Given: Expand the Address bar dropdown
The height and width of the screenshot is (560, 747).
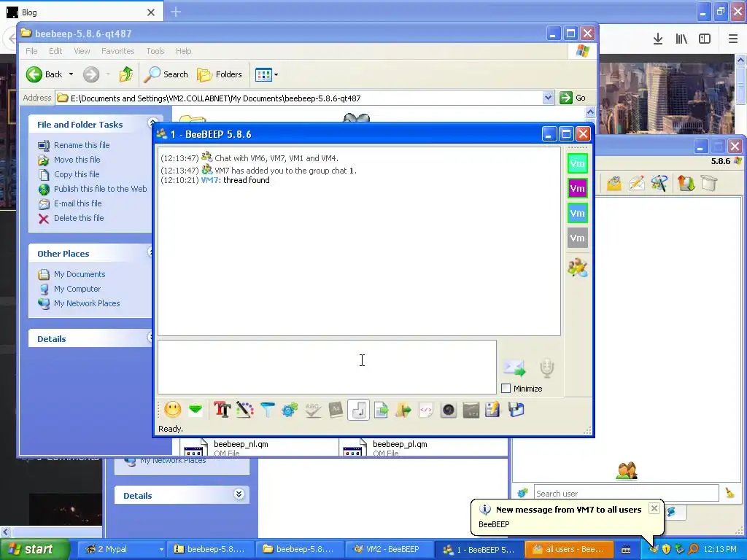Looking at the screenshot, I should click(548, 98).
